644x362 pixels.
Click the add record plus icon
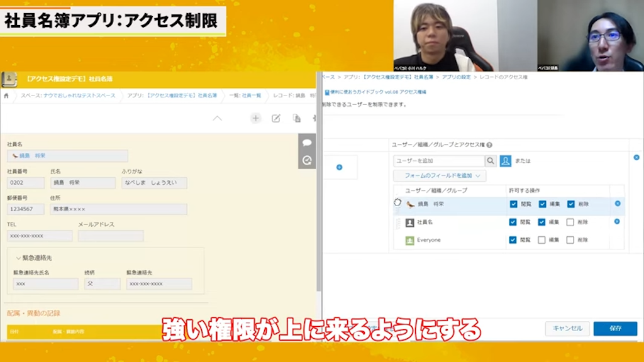coord(255,118)
